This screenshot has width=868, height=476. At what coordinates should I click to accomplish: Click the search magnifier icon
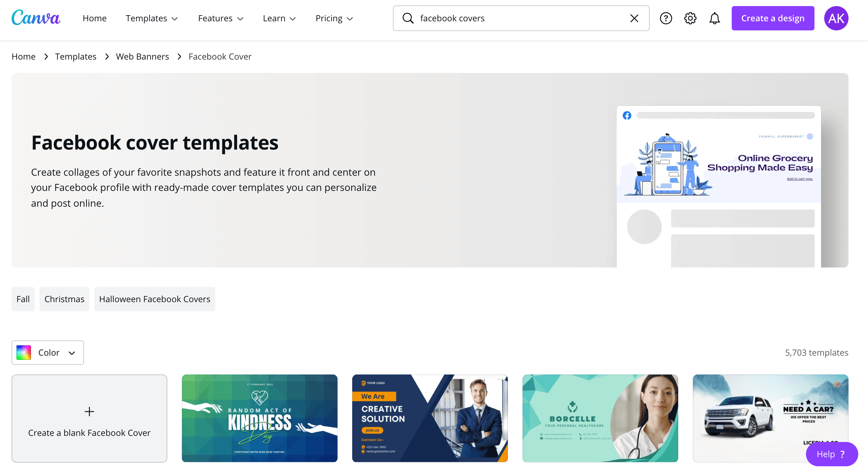408,18
